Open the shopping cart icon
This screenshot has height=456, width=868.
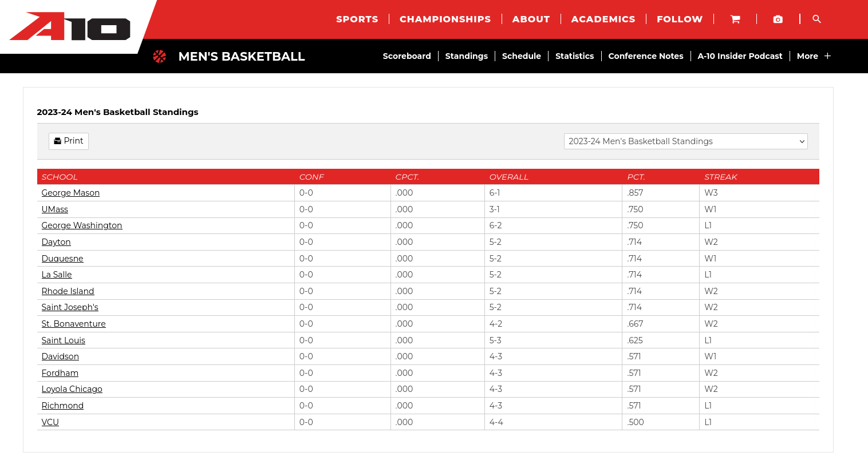(x=735, y=19)
